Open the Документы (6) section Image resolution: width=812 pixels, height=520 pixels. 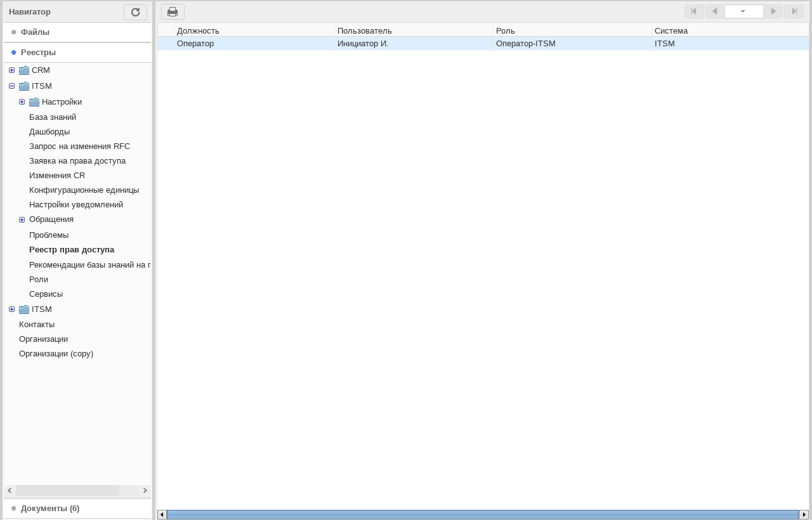point(77,509)
